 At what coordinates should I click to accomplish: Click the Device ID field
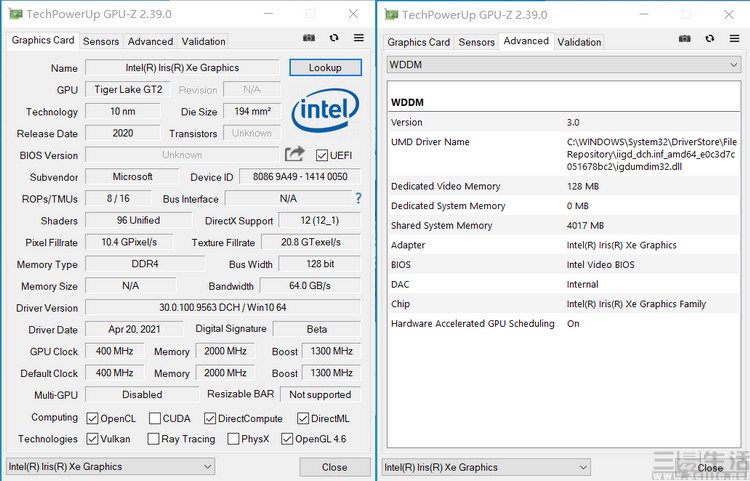click(x=300, y=176)
